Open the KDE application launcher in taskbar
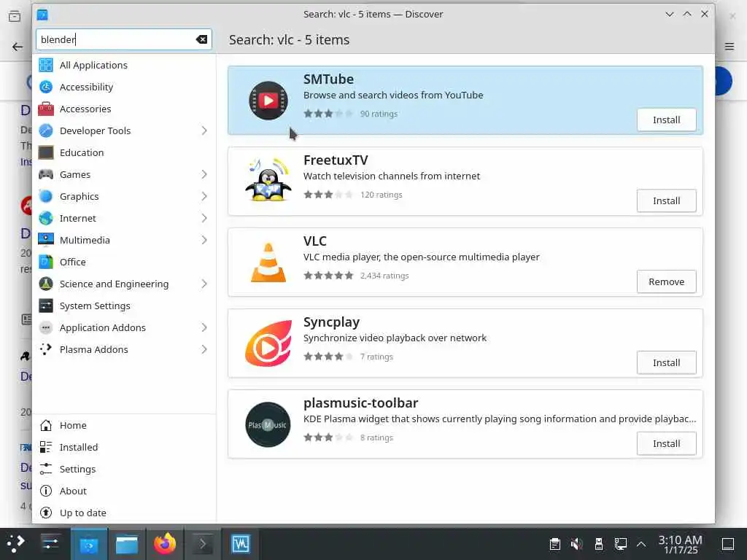This screenshot has width=747, height=560. [x=15, y=543]
